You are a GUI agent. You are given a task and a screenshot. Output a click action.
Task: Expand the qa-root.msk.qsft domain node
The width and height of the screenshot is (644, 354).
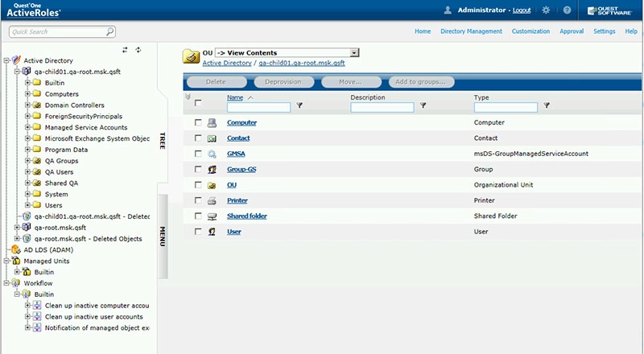(x=17, y=227)
